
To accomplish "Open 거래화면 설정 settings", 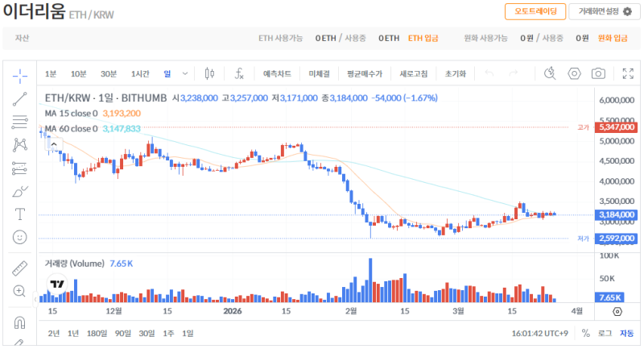I will tap(605, 11).
